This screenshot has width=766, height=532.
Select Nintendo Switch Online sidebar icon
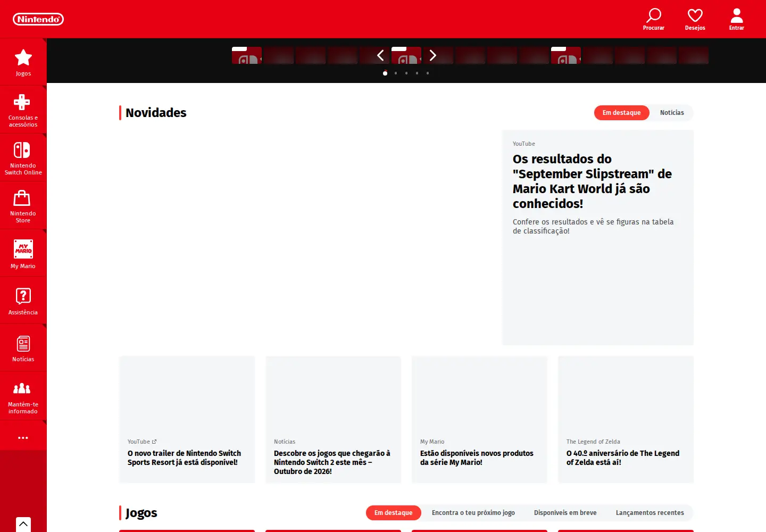coord(23,157)
